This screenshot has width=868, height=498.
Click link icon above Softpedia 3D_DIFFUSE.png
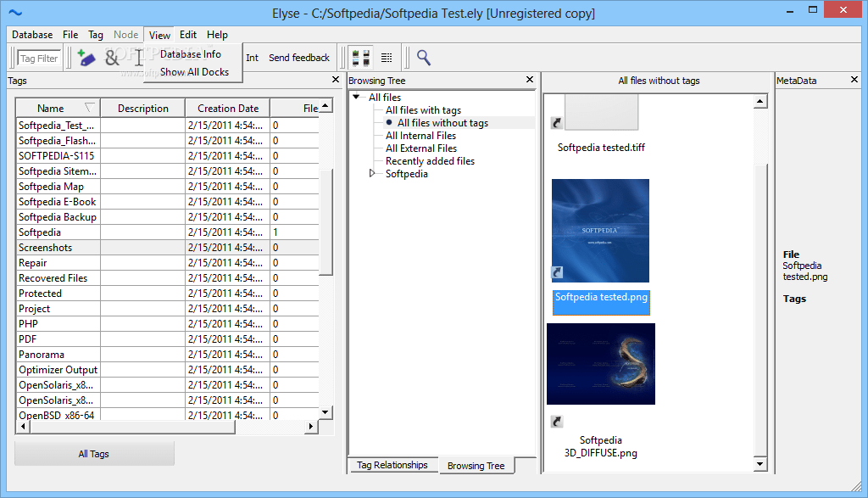(x=557, y=422)
